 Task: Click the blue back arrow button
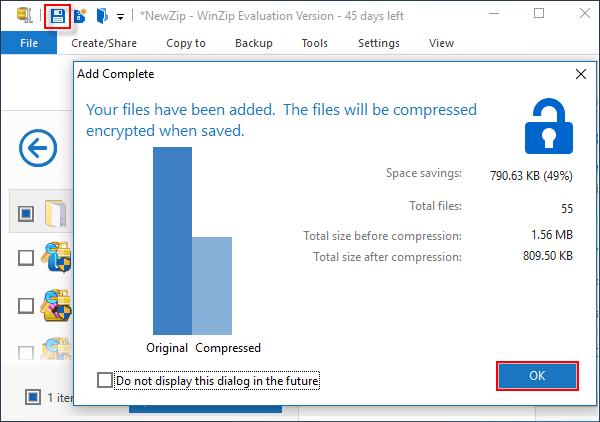tap(38, 150)
